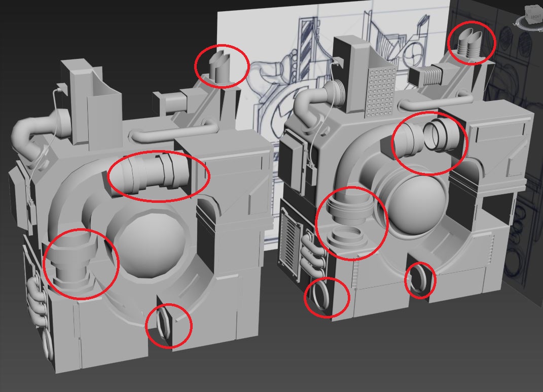Click the left edge of the ViewCube
543x392 pixels.
click(526, 16)
